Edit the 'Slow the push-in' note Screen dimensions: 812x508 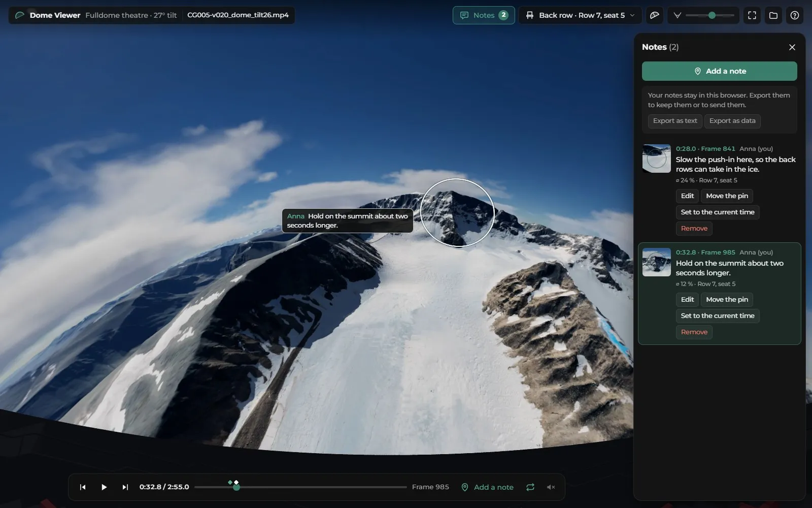(687, 196)
